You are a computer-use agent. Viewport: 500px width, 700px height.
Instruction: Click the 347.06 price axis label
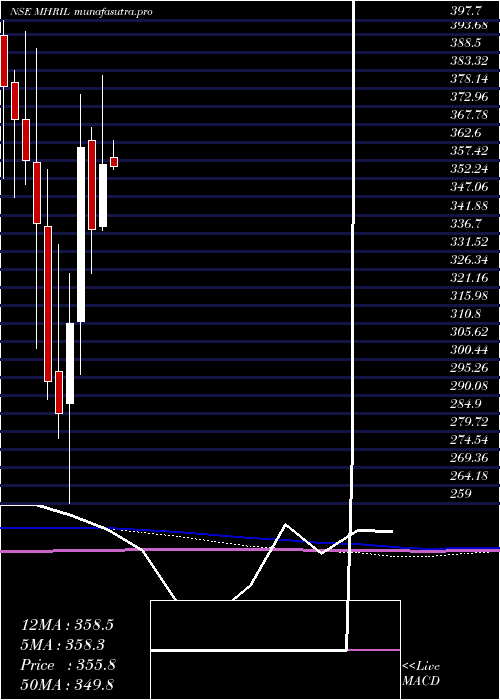(x=469, y=187)
